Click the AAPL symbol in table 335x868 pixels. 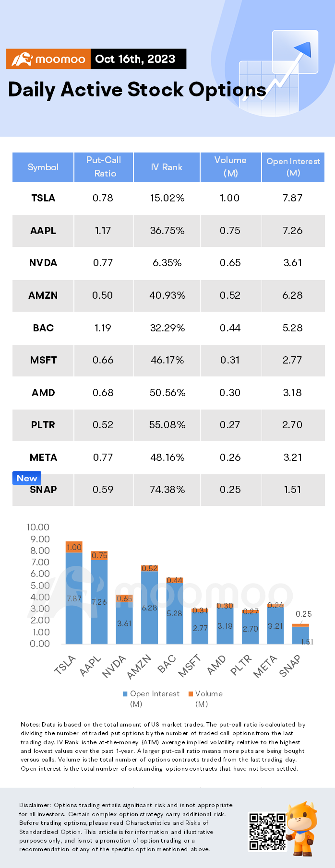(43, 231)
